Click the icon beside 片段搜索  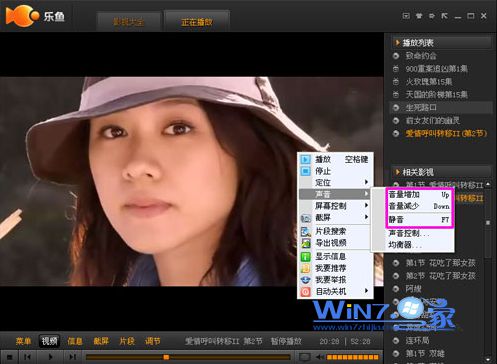[305, 231]
